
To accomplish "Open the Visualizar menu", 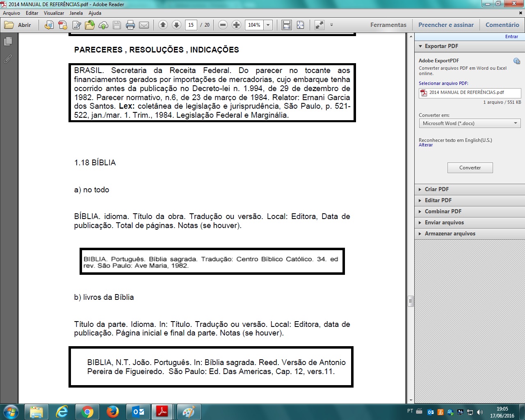I will 54,13.
